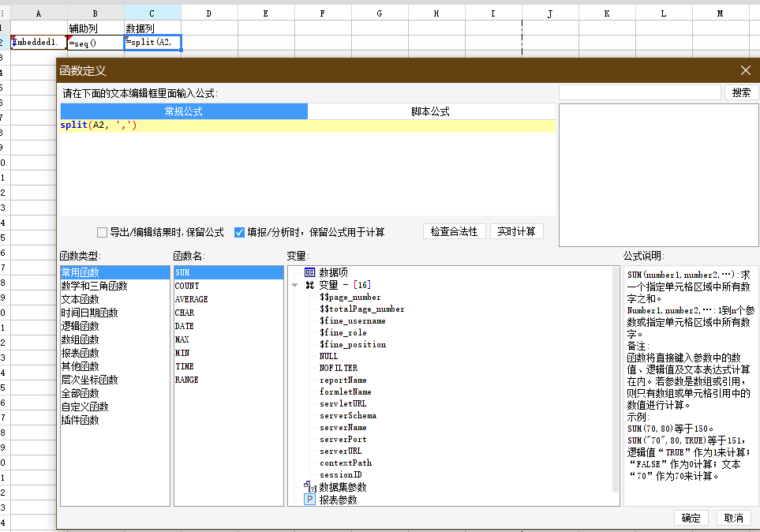The height and width of the screenshot is (532, 760).
Task: Select the $fine_role variable
Action: tap(343, 332)
